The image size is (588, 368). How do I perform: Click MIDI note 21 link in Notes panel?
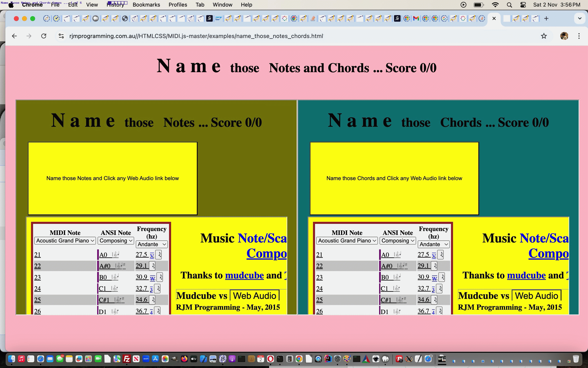[37, 255]
